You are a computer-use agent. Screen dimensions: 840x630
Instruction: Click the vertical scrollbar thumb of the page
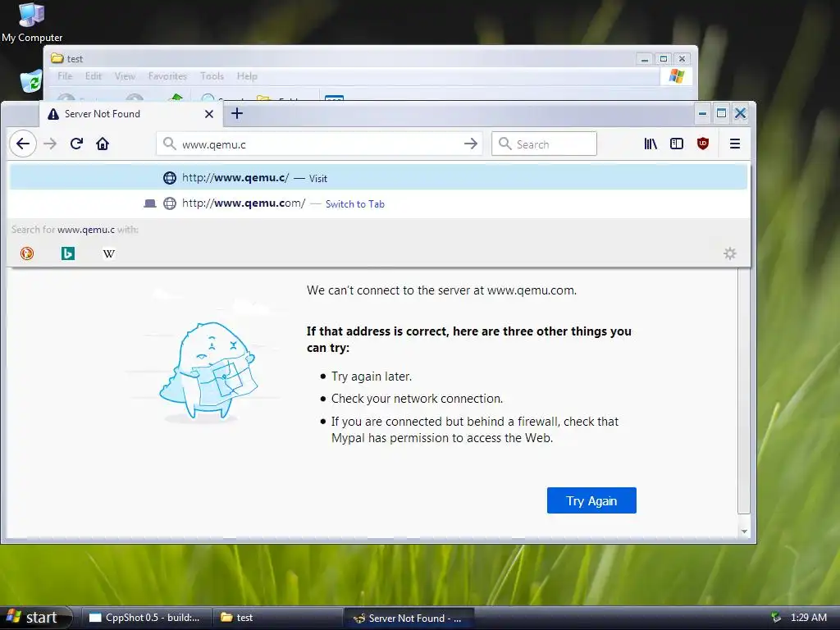(744, 391)
